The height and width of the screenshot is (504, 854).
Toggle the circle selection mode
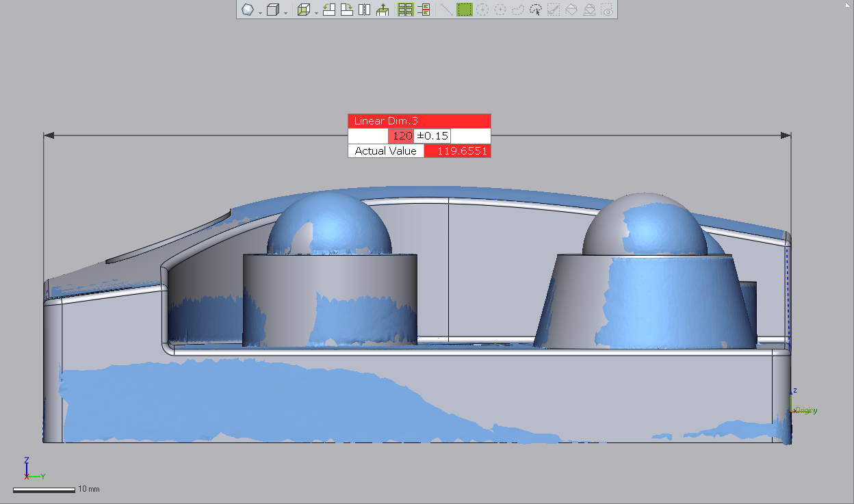(483, 10)
